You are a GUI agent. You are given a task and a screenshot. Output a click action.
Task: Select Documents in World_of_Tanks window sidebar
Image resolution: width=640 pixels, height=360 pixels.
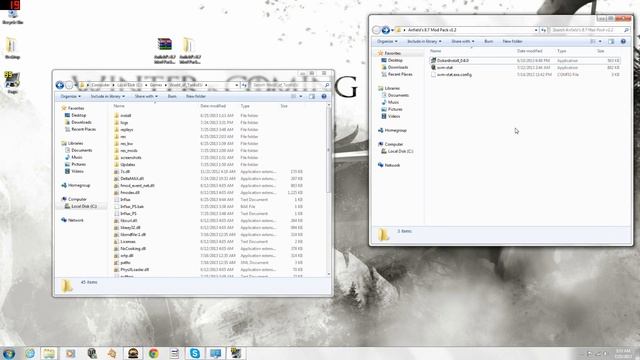(x=82, y=150)
